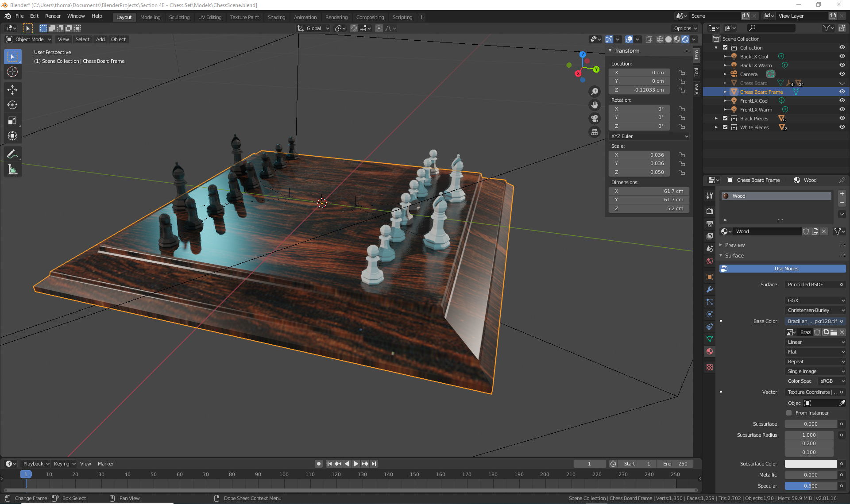Activate the Rotate tool
Viewport: 850px width, 504px height.
(12, 105)
